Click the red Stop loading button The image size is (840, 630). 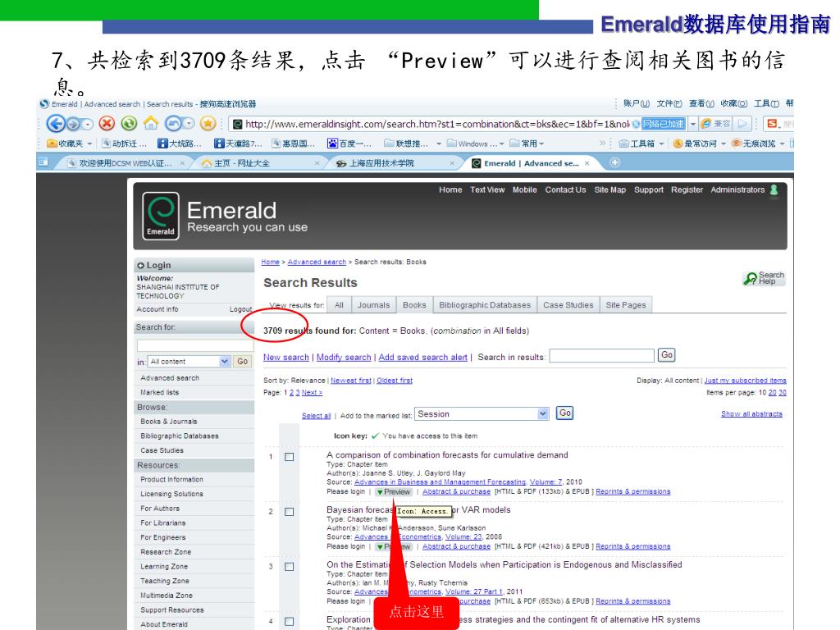coord(107,124)
